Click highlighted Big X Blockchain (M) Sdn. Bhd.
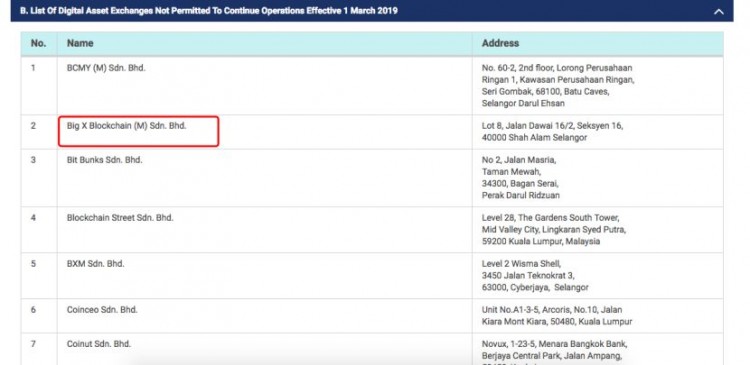 click(x=127, y=126)
